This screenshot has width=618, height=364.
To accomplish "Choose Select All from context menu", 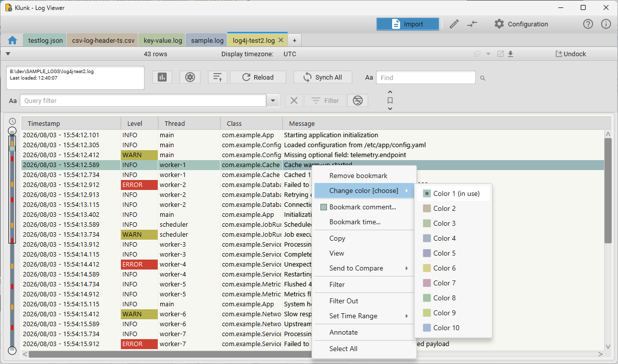I will 364,349.
